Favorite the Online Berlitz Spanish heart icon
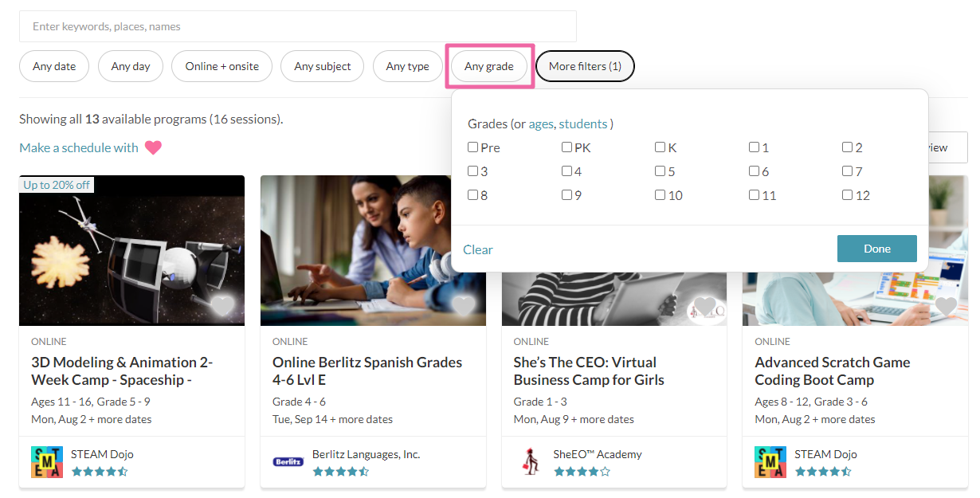 [x=464, y=306]
